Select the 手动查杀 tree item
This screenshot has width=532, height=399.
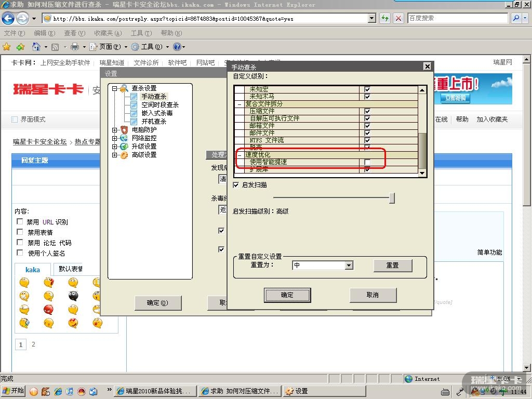[153, 96]
